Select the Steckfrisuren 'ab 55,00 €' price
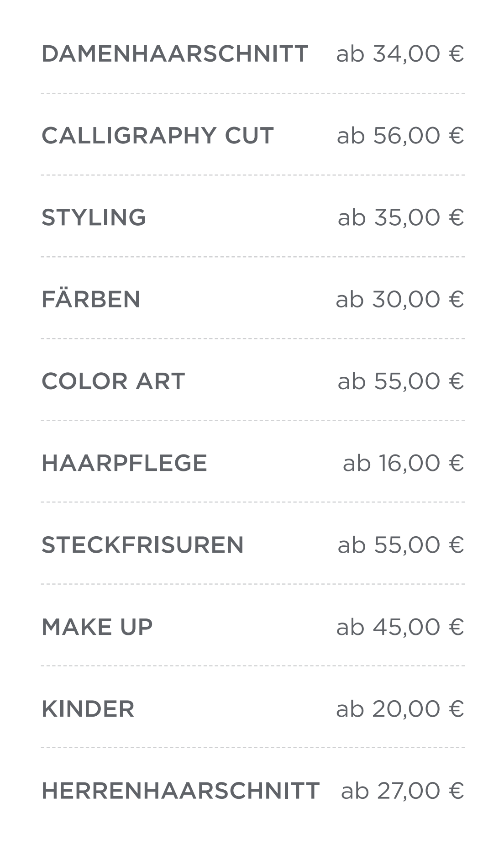The height and width of the screenshot is (845, 504). 401,545
